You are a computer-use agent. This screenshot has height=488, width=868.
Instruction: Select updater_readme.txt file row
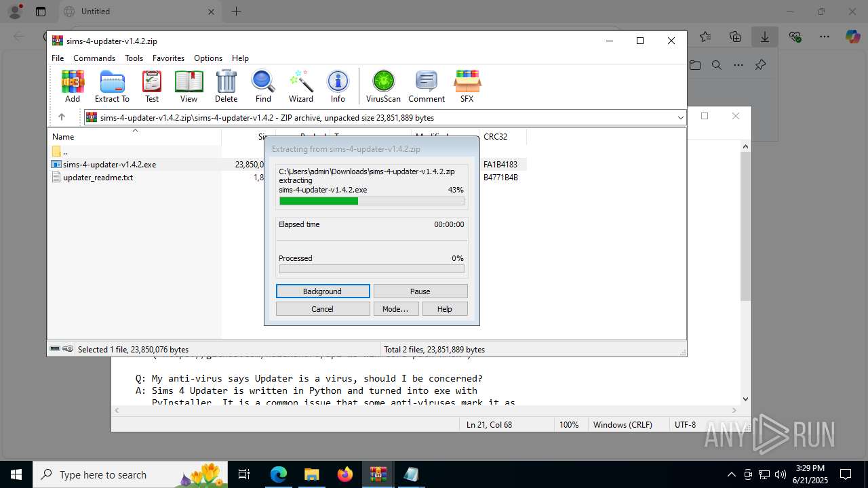click(288, 178)
